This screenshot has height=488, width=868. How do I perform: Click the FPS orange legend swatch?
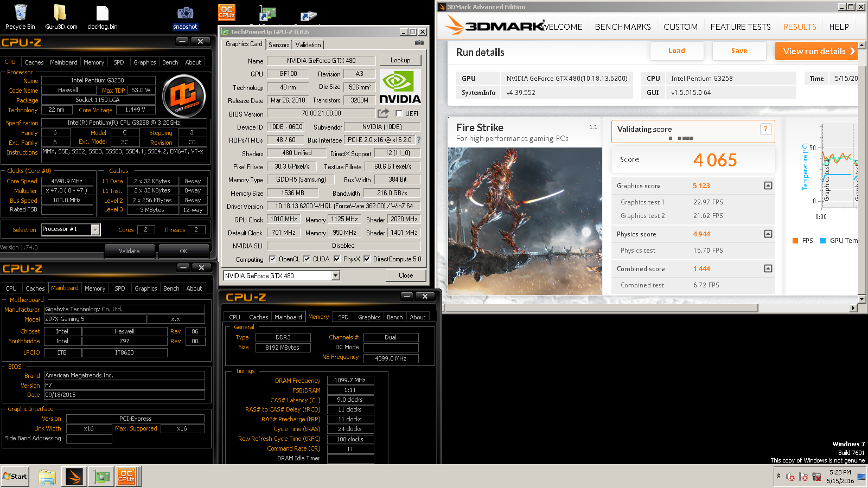pyautogui.click(x=795, y=241)
